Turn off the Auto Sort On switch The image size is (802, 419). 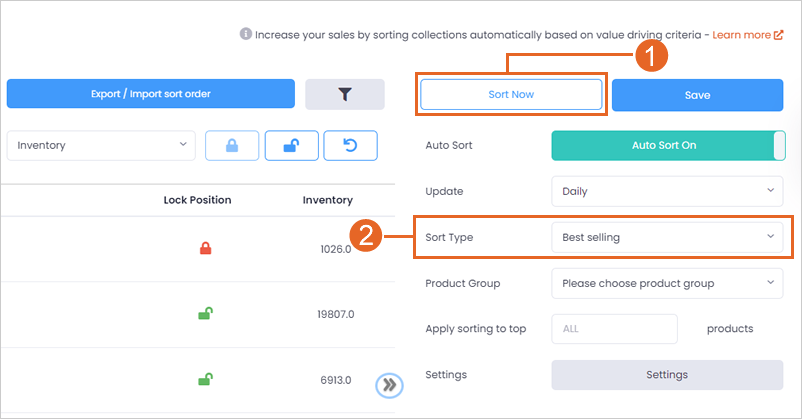[x=668, y=145]
